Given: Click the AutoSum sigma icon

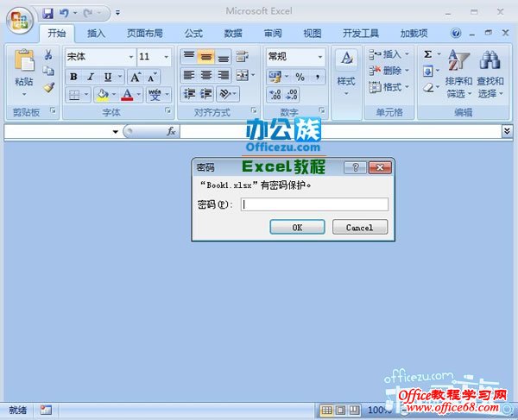Looking at the screenshot, I should point(428,54).
